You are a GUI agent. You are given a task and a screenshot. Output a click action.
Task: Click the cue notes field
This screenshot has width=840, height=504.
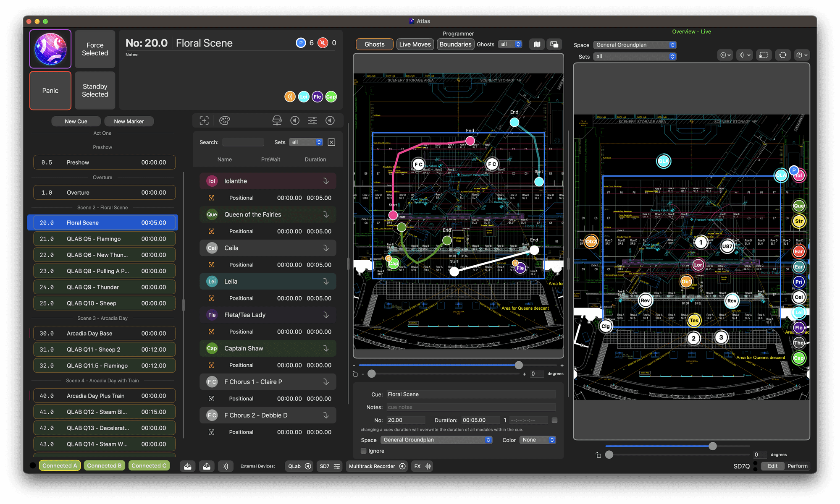(x=471, y=407)
